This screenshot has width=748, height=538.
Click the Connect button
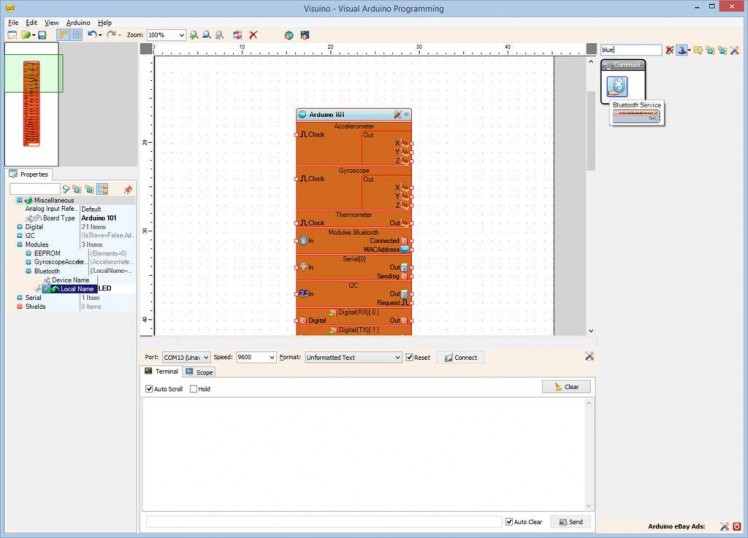[460, 357]
